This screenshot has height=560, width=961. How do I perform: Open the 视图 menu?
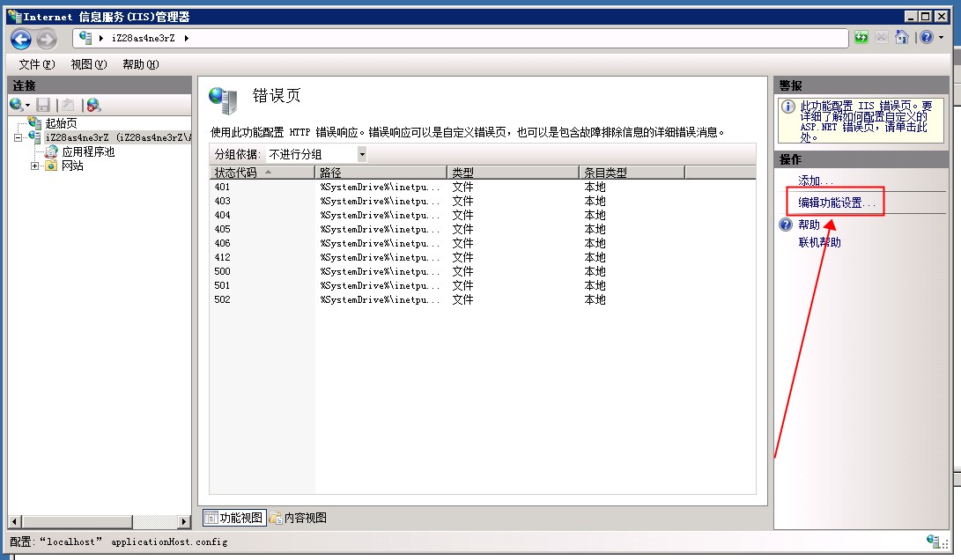coord(88,64)
